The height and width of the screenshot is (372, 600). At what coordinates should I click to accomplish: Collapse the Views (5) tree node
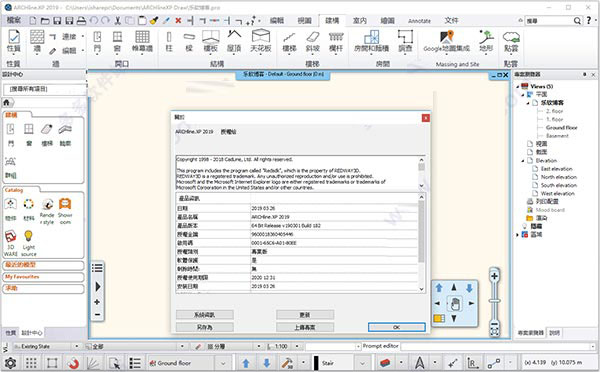(x=517, y=86)
